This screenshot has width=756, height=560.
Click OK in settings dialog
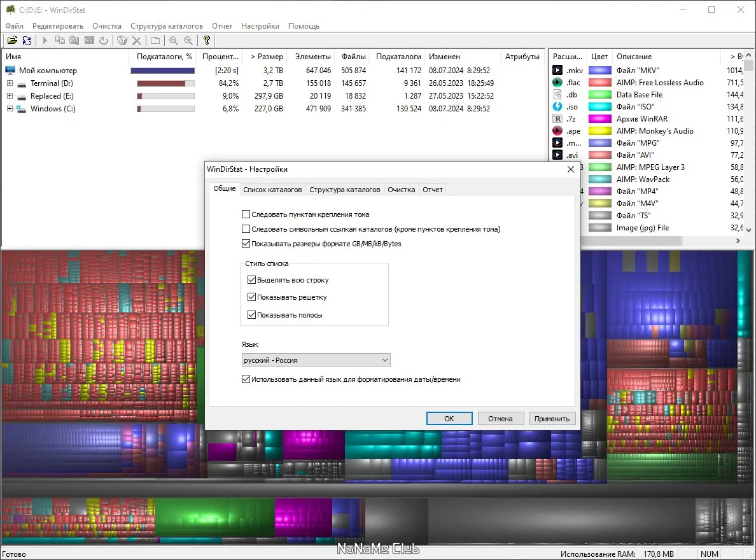(449, 419)
